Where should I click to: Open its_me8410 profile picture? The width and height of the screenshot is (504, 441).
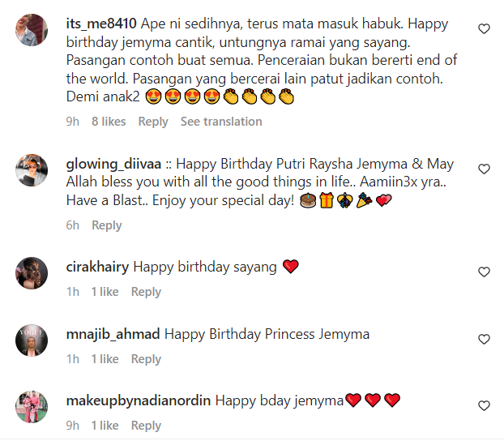coord(32,30)
